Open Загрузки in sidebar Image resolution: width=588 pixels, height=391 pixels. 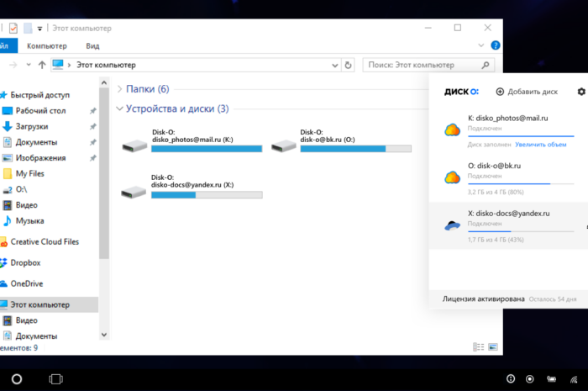32,126
